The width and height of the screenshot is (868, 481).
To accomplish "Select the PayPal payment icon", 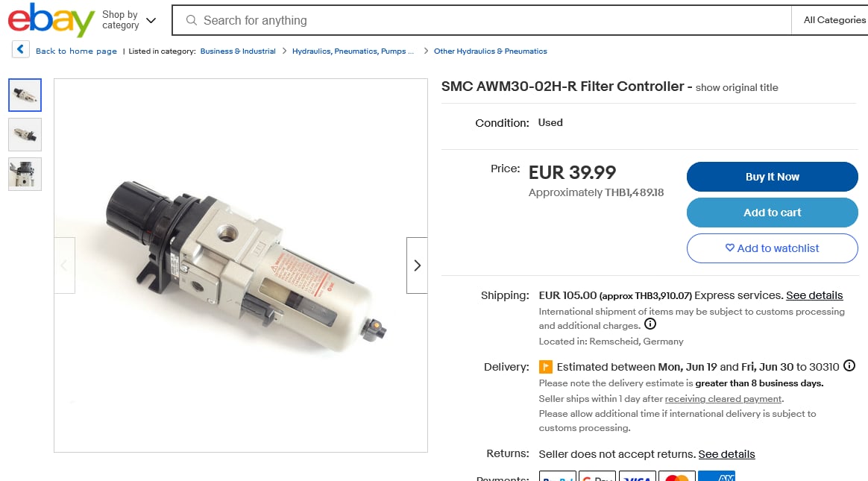I will point(558,477).
